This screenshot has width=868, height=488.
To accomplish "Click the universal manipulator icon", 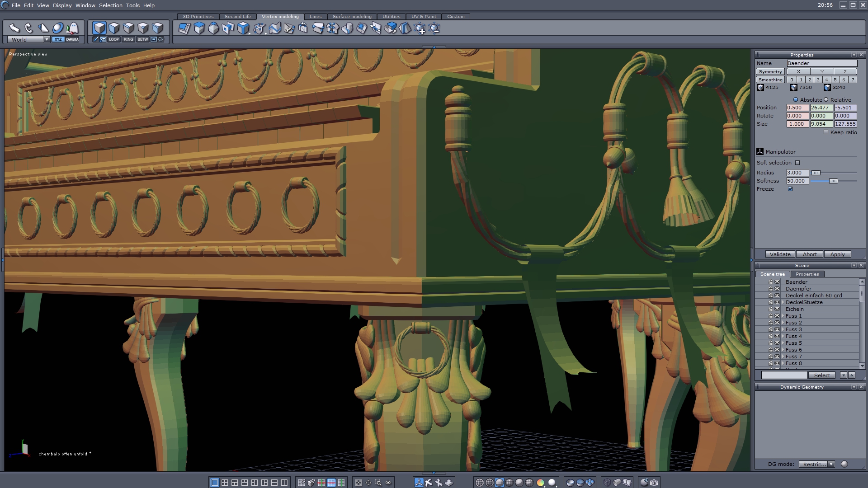I will [58, 28].
